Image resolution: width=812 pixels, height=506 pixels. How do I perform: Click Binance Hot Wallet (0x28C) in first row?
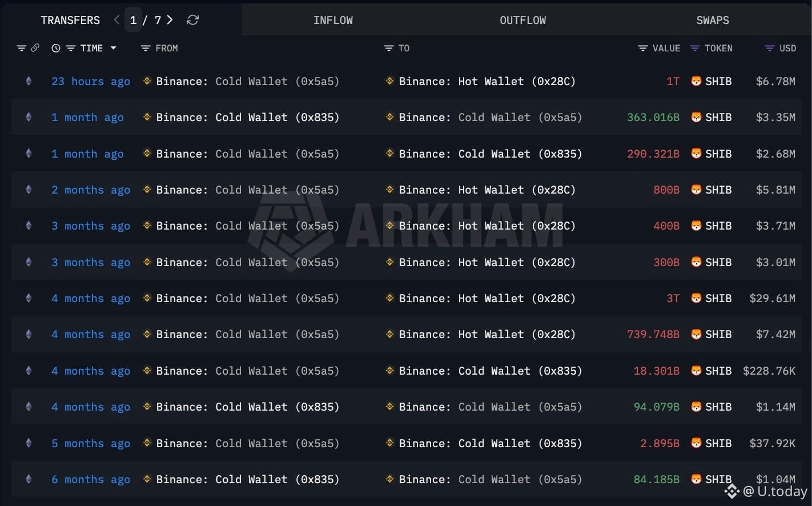click(x=487, y=81)
